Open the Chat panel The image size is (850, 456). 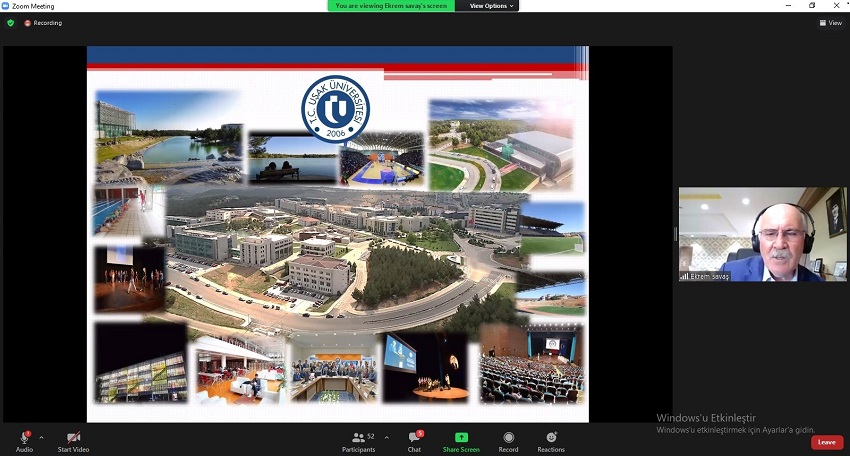(x=414, y=438)
